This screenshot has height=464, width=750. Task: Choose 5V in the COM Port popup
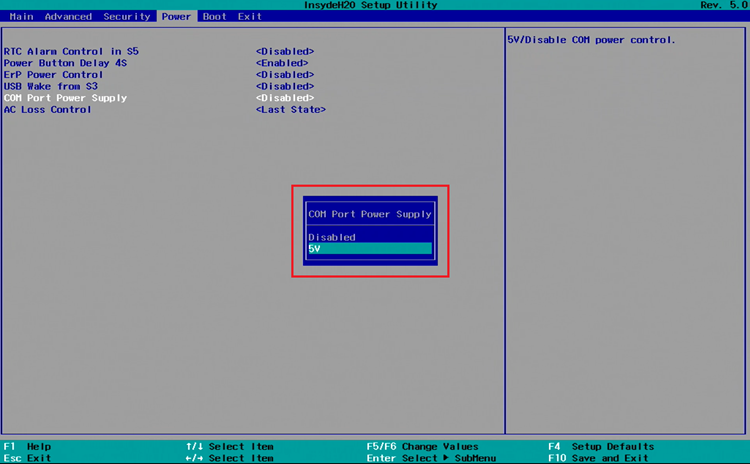pos(370,249)
